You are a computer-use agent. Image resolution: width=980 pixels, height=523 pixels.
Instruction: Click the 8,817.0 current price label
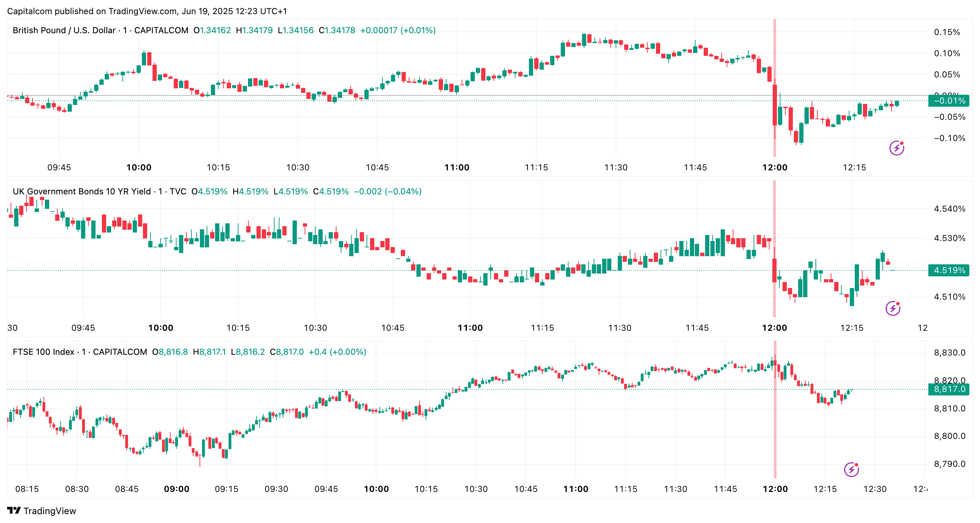[x=948, y=389]
